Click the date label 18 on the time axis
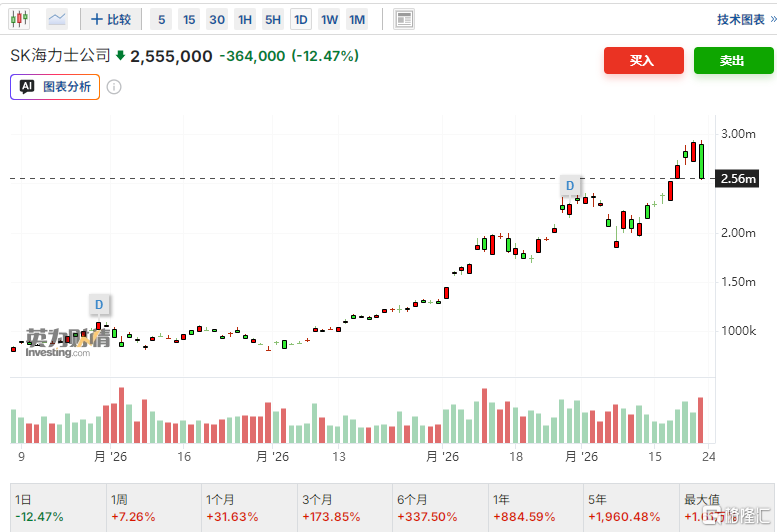Screen dimensions: 777x532 click(516, 456)
